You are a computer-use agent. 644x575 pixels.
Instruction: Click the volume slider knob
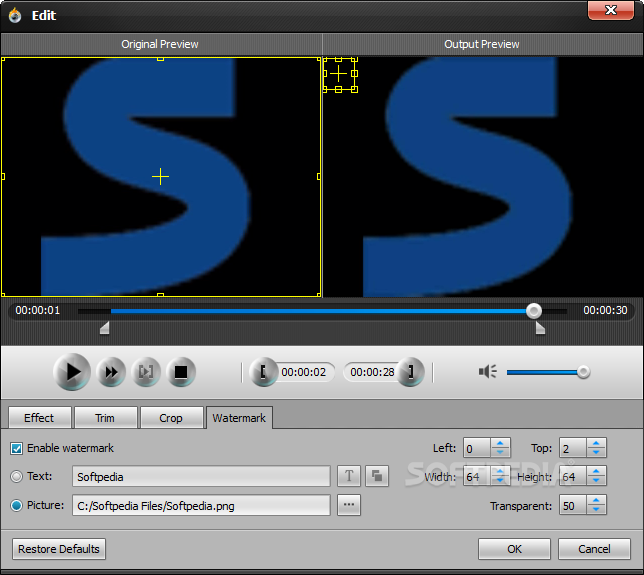click(x=583, y=372)
